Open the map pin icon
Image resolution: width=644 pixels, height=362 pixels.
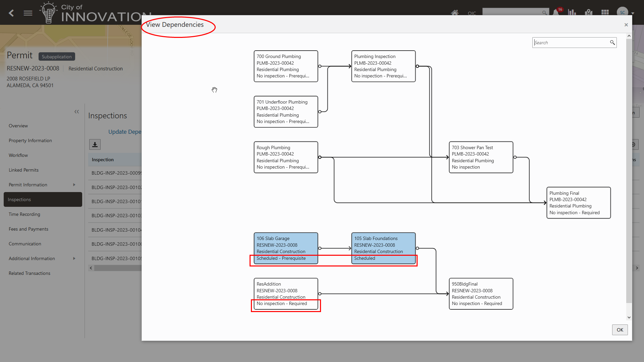[588, 13]
